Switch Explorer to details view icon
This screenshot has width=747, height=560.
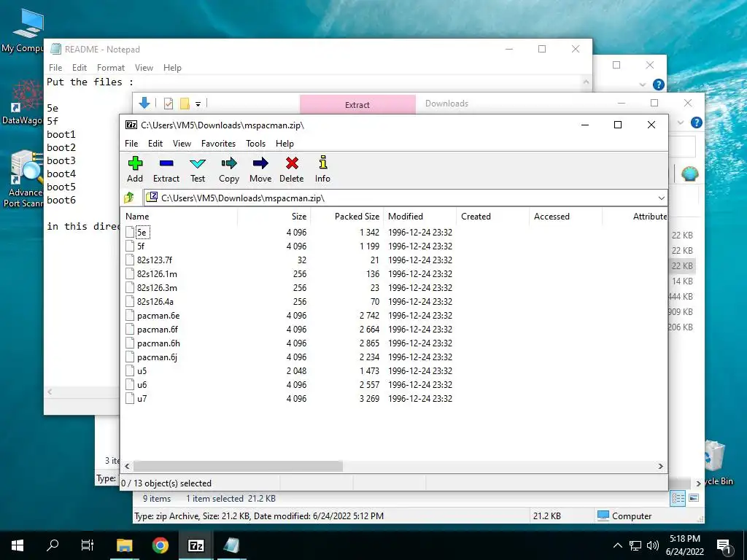click(x=678, y=498)
